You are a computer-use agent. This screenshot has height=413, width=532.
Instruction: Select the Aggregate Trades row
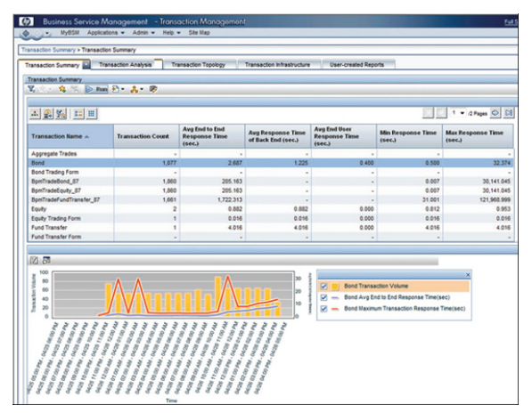click(x=271, y=154)
